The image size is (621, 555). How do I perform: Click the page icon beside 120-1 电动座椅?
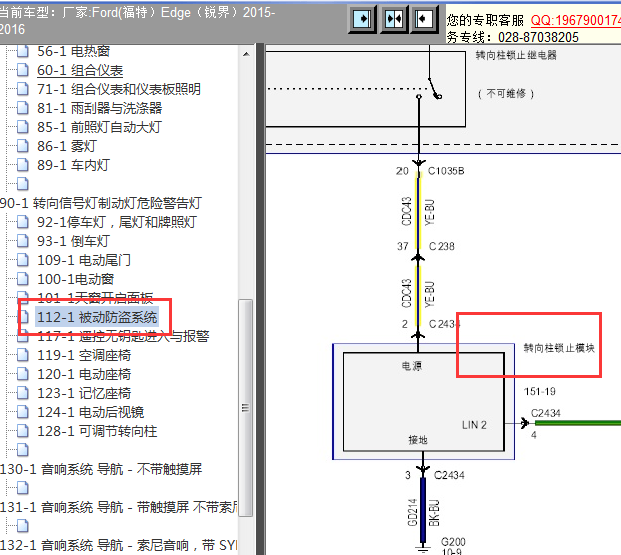(x=23, y=374)
